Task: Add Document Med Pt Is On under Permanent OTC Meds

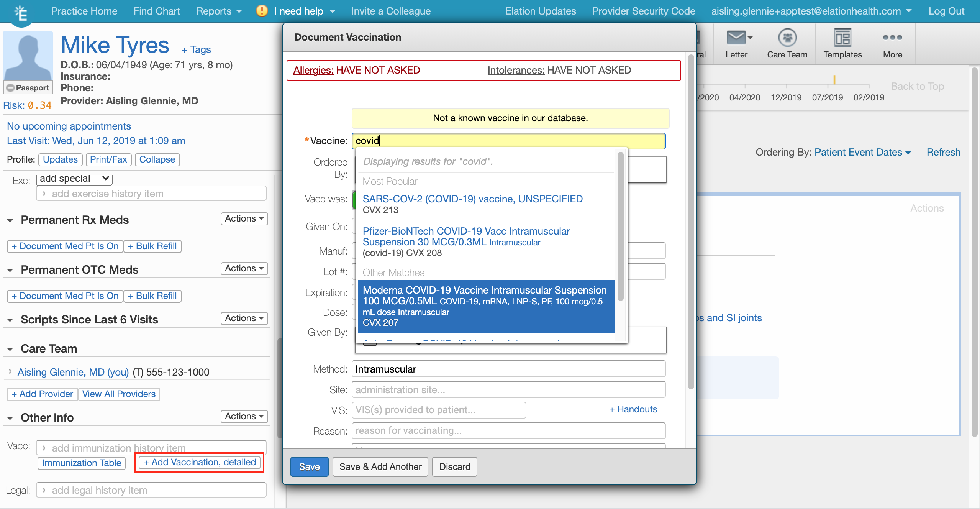Action: click(65, 296)
